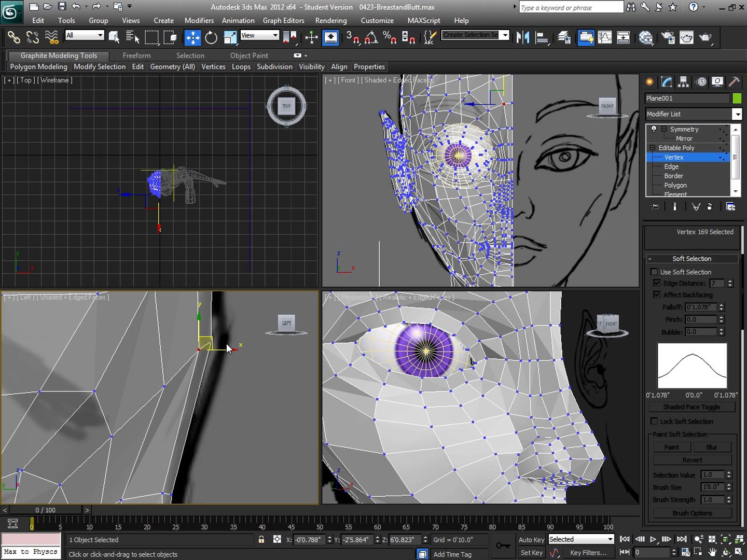Open the View reference coordinate dropdown
Viewport: 747px width, 560px height.
260,35
